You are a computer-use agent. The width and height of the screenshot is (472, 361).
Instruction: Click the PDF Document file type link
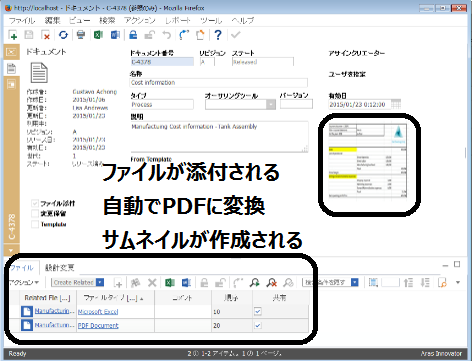pos(98,326)
